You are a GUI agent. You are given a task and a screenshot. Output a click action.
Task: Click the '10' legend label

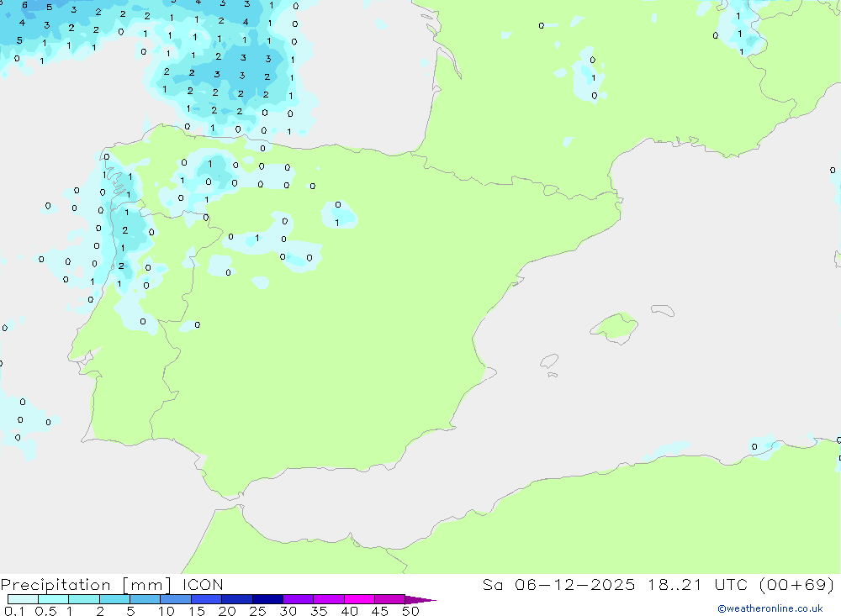[167, 611]
